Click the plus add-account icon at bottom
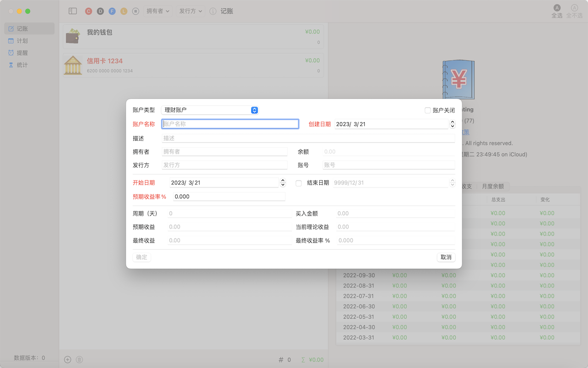588x368 pixels. [x=68, y=360]
